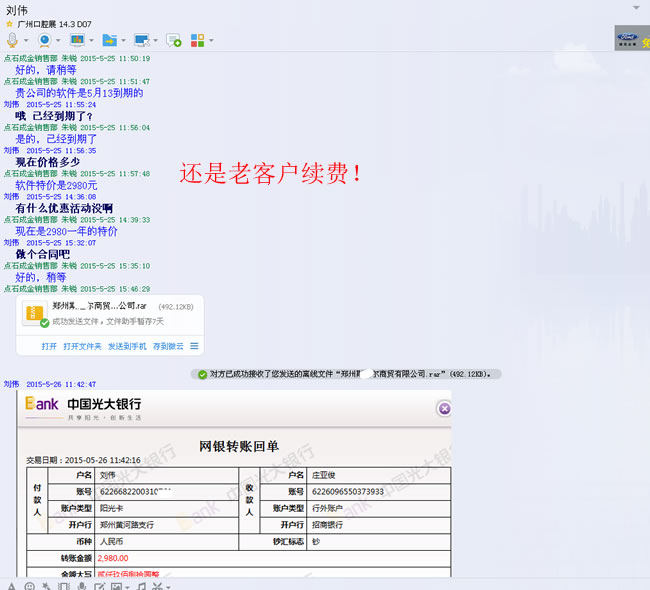Image resolution: width=650 pixels, height=590 pixels.
Task: Start a video call via webcam icon
Action: coord(44,40)
